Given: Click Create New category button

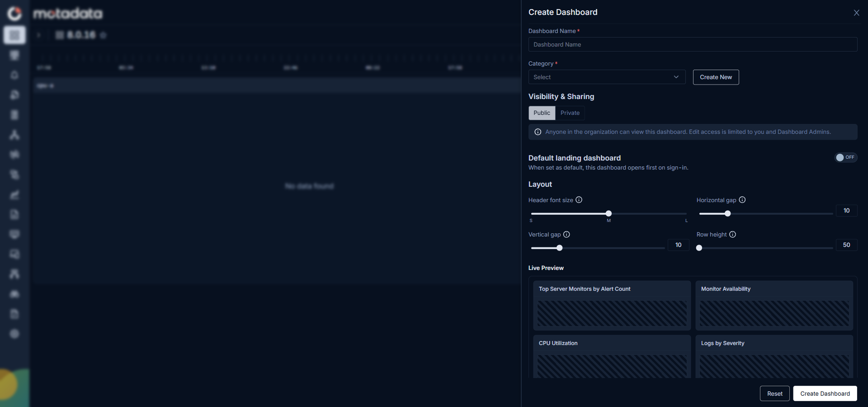Looking at the screenshot, I should click(x=716, y=77).
